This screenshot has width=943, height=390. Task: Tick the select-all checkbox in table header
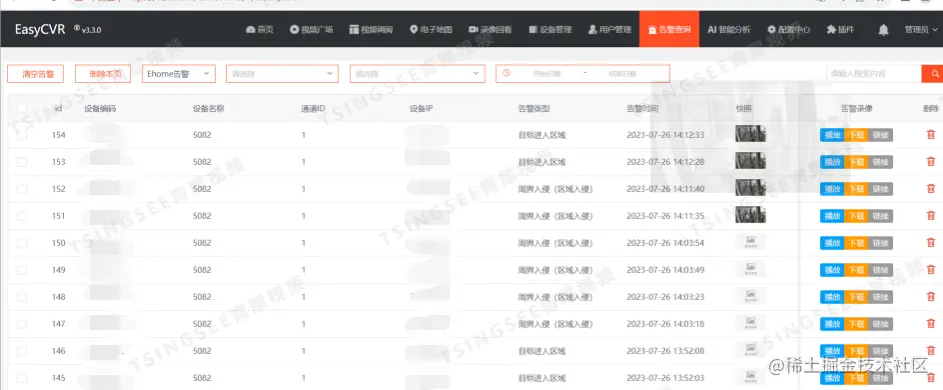(22, 108)
